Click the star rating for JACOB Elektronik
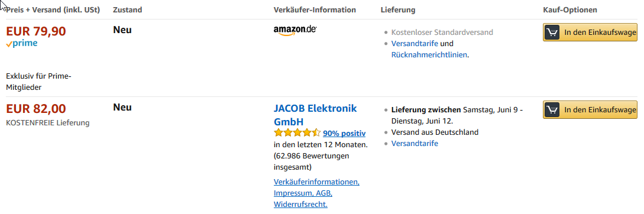This screenshot has height=214, width=644. click(x=297, y=132)
